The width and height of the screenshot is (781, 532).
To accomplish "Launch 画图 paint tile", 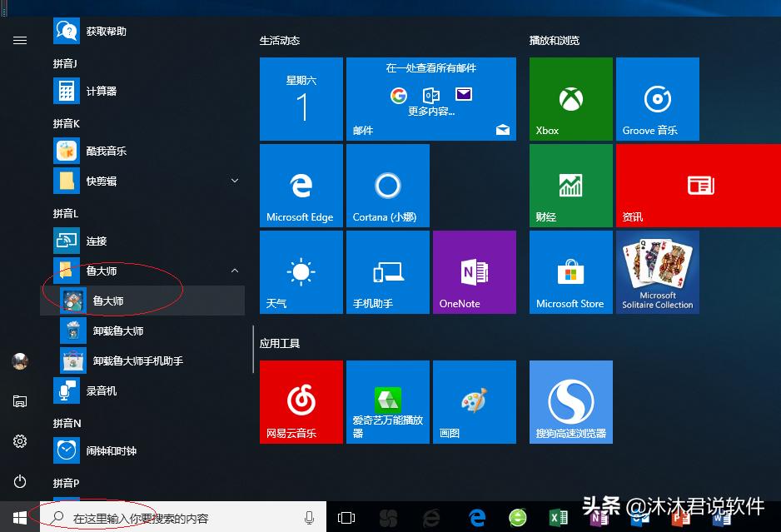I will click(x=474, y=402).
